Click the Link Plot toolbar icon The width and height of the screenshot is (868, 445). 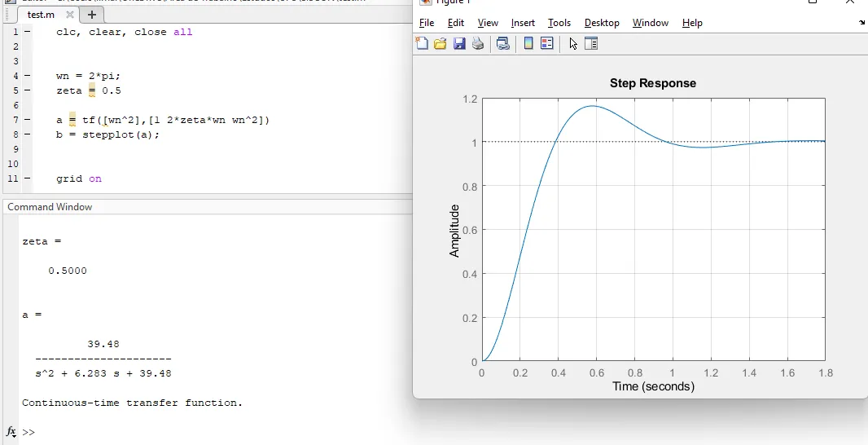(503, 44)
